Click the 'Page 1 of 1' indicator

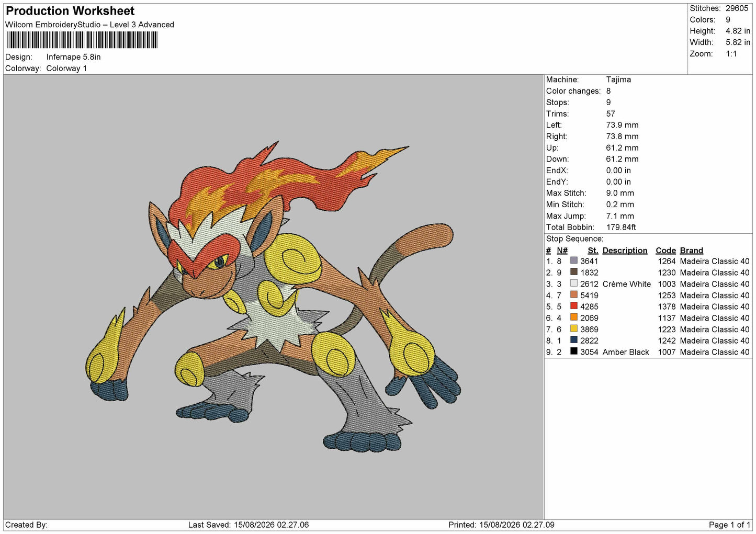(x=729, y=525)
